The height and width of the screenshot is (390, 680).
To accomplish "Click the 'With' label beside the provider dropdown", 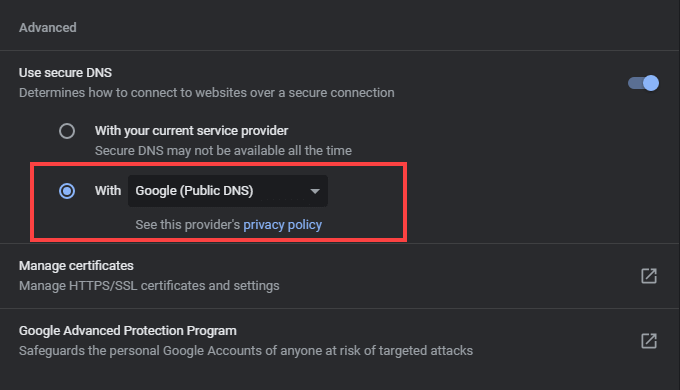I will pos(108,190).
